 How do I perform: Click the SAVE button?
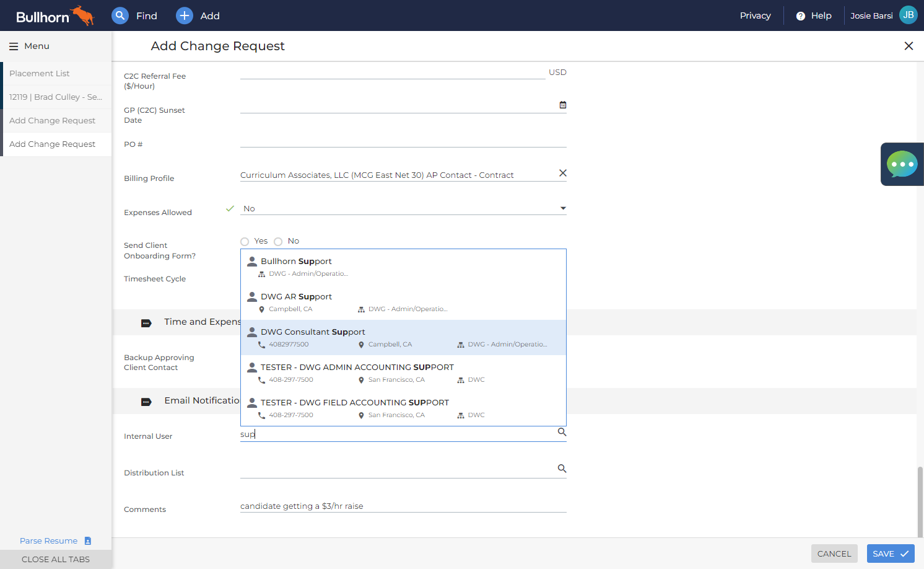[891, 554]
